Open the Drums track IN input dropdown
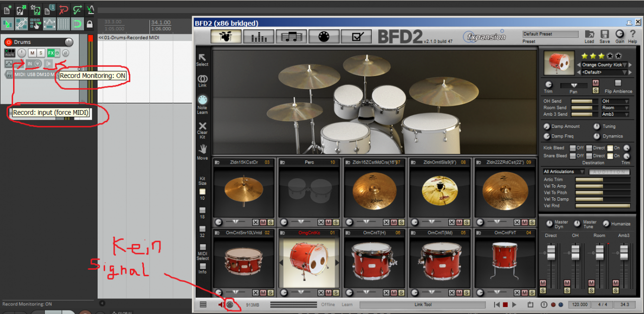Image resolution: width=644 pixels, height=314 pixels. pyautogui.click(x=33, y=63)
